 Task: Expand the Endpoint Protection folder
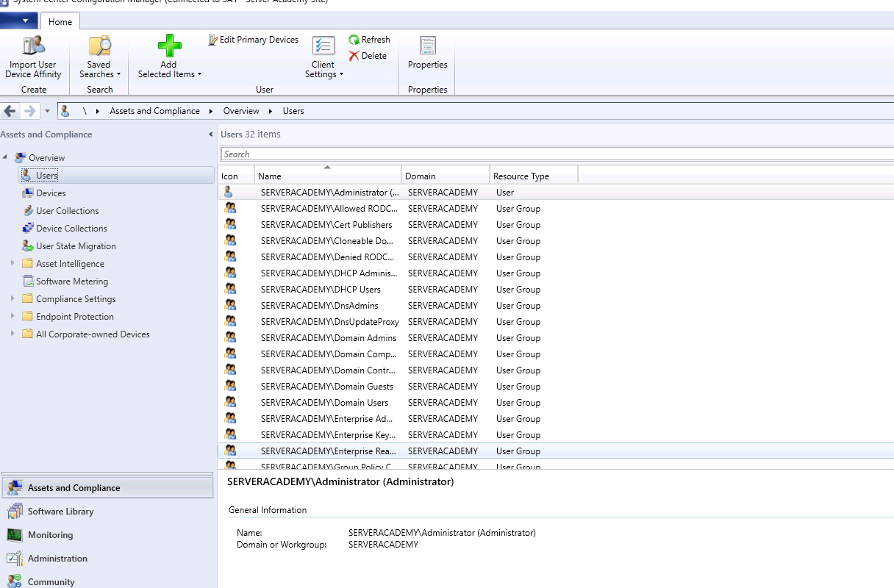[12, 317]
